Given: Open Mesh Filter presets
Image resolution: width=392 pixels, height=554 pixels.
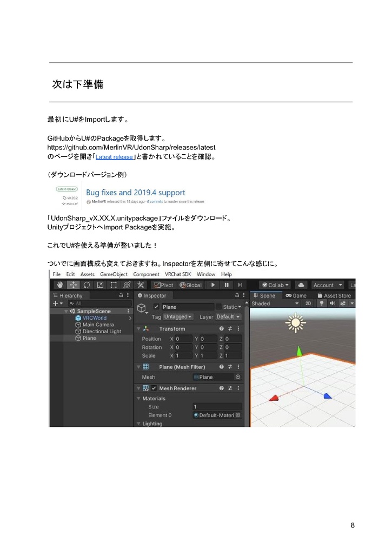Looking at the screenshot, I should tap(230, 367).
